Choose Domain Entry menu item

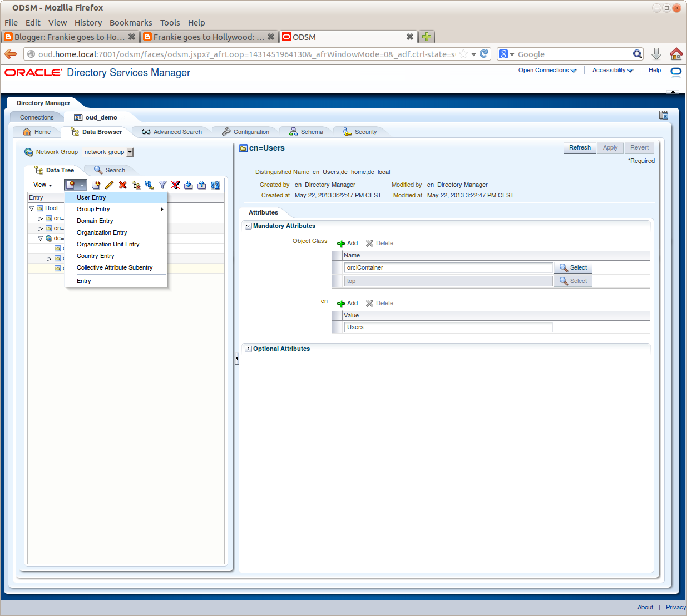tap(116, 221)
